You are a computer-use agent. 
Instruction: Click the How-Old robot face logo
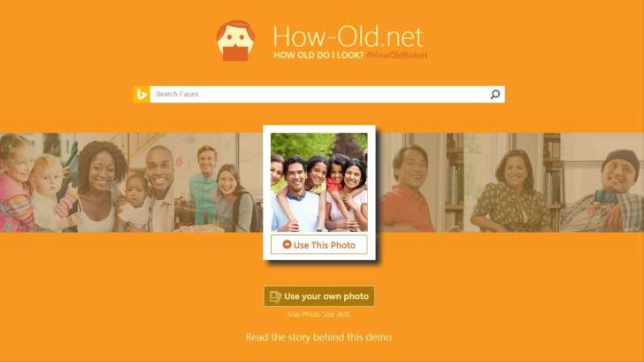tap(235, 41)
